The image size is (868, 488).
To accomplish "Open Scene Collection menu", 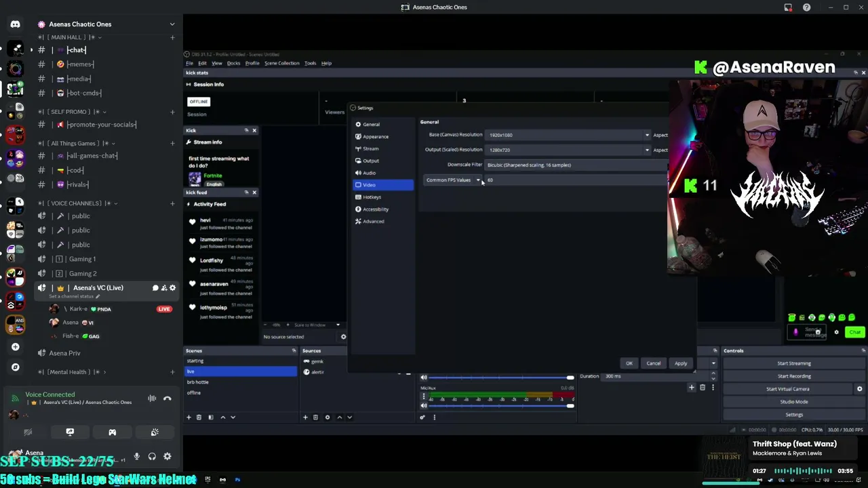I will 283,63.
